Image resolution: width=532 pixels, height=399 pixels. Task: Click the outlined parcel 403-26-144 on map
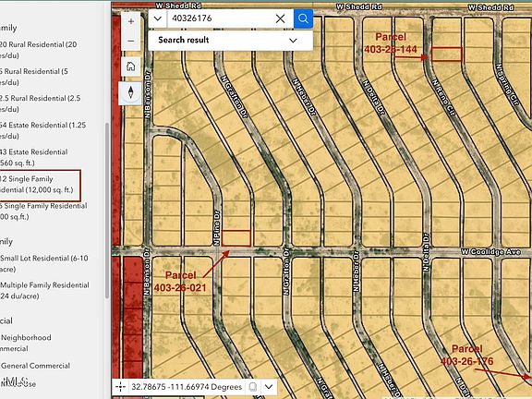(446, 54)
